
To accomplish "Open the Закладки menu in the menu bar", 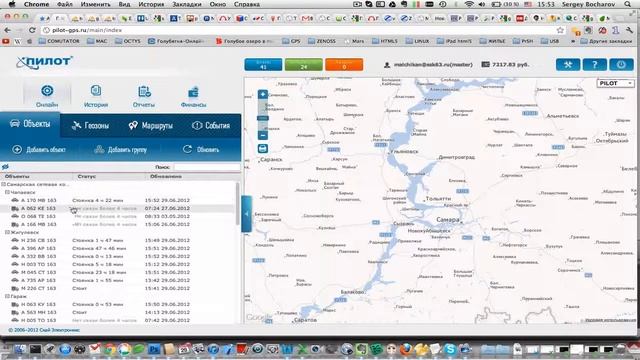I will tap(187, 4).
